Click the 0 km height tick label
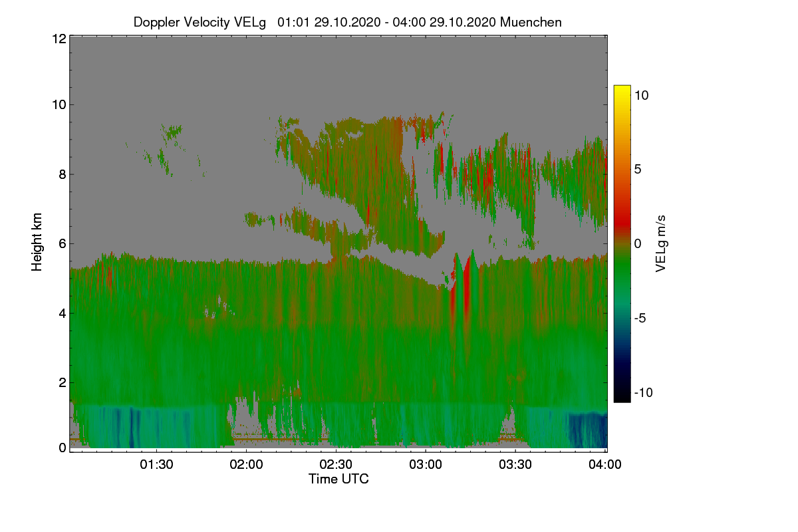The image size is (798, 532). (62, 448)
